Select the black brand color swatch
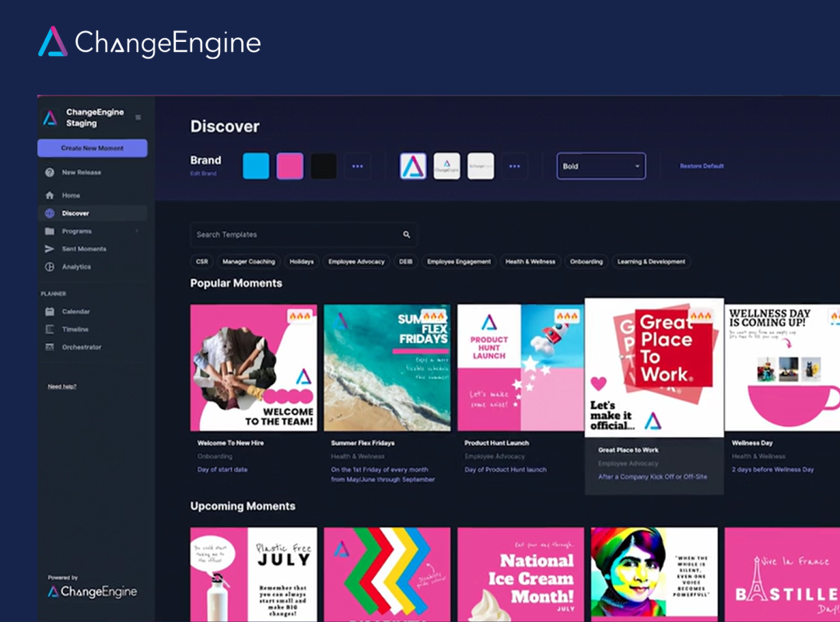 [x=324, y=166]
